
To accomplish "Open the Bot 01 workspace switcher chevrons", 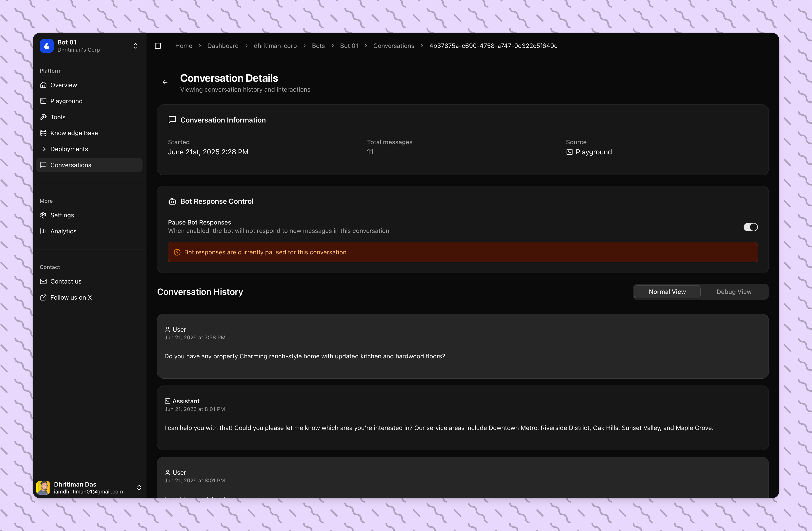I will 135,46.
